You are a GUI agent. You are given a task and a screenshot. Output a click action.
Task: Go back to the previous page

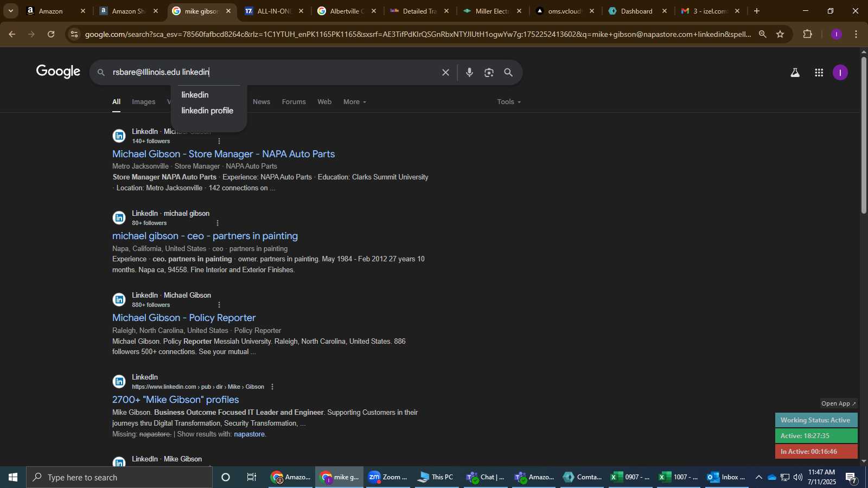tap(12, 34)
